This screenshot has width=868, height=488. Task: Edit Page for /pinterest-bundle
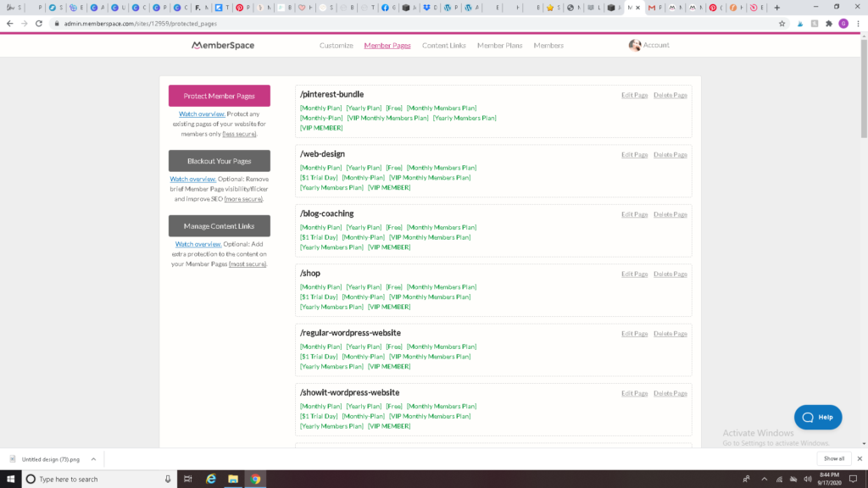point(634,95)
